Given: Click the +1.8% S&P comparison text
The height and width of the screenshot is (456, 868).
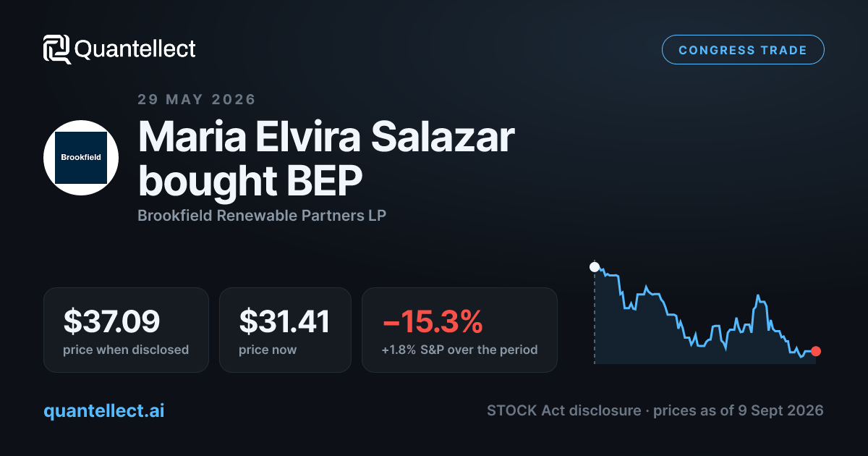Looking at the screenshot, I should [x=459, y=350].
